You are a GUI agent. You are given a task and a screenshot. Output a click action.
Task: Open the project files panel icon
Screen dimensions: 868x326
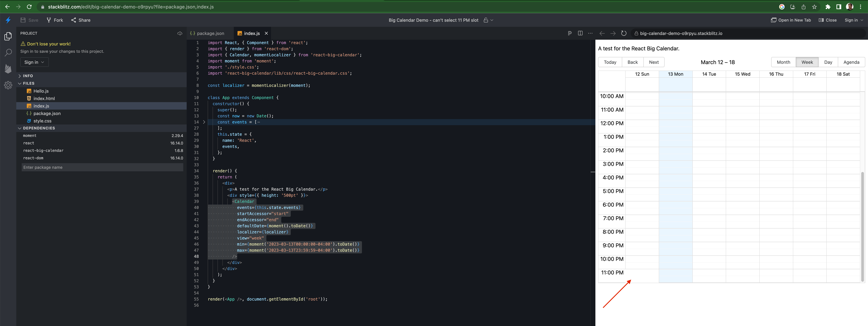(8, 36)
